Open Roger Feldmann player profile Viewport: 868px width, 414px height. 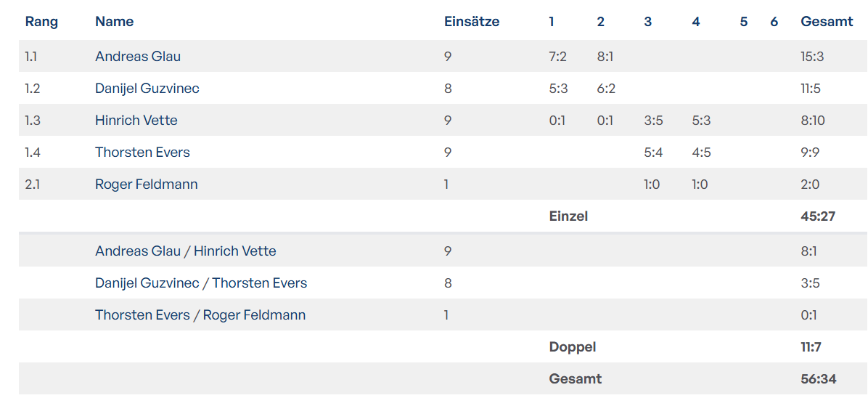click(x=146, y=184)
